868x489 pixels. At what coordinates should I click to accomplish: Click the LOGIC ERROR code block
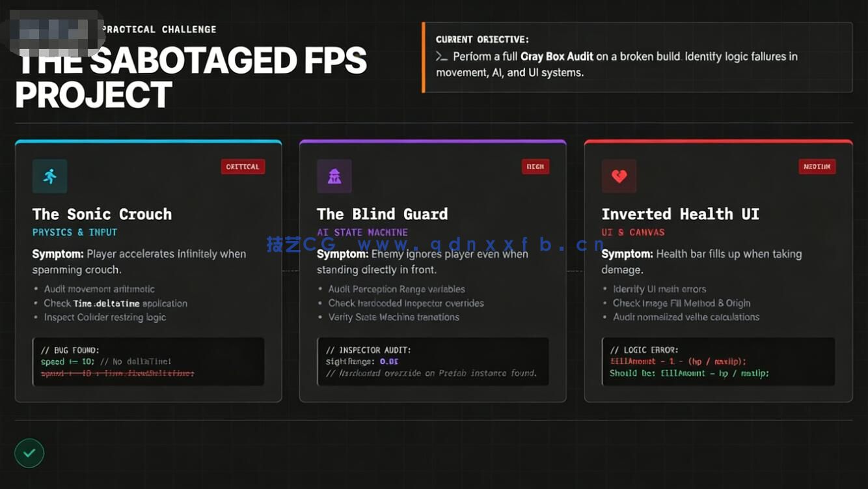click(718, 361)
